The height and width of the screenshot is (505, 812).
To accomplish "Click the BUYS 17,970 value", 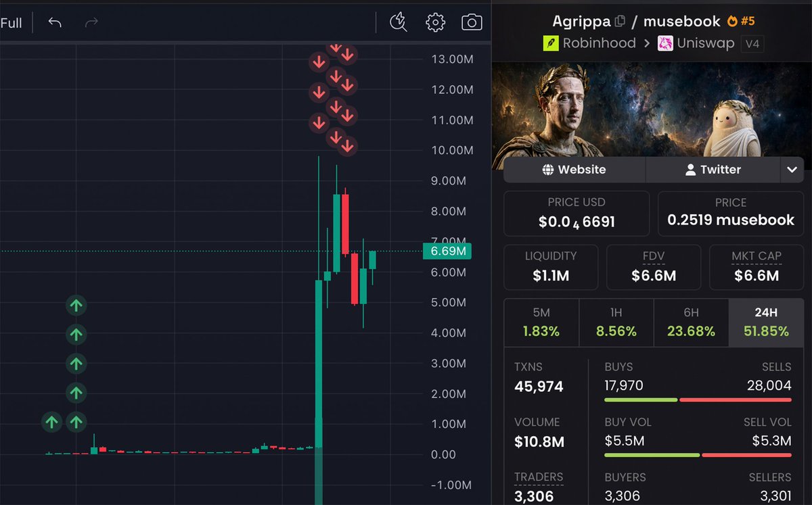I will [x=624, y=385].
